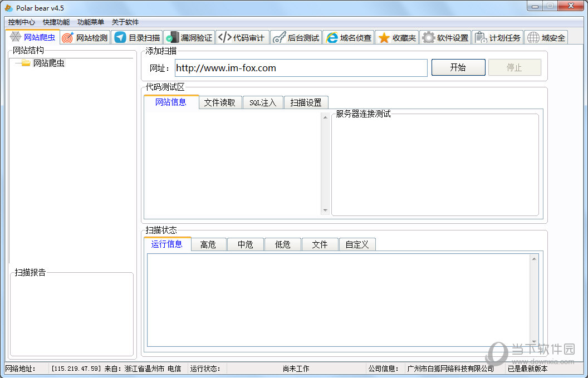This screenshot has height=378, width=588.
Task: Click inside the 运行信息 log text area
Action: click(339, 300)
